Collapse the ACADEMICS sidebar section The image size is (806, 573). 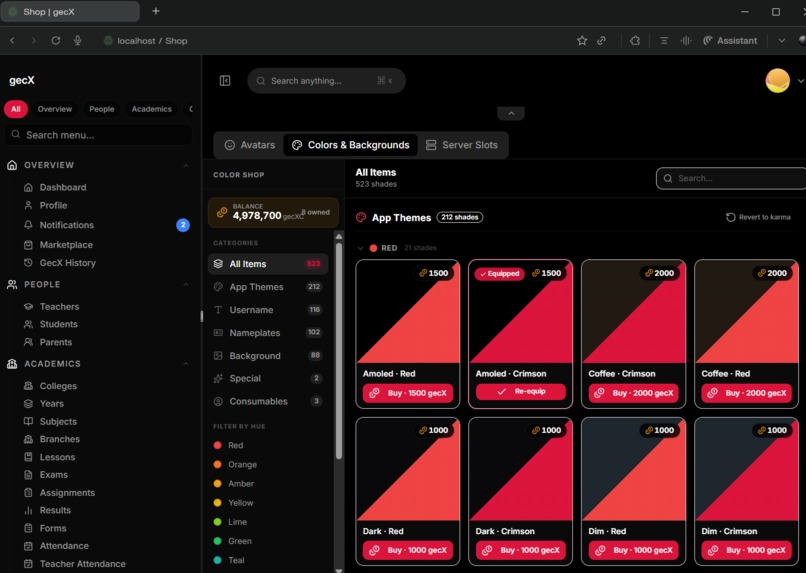tap(186, 364)
